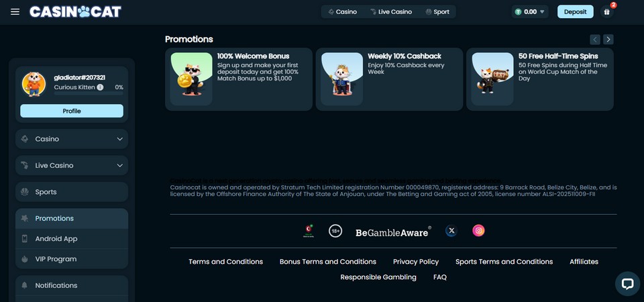Open the Weekly 10% Cashback promotion card
The width and height of the screenshot is (644, 302).
389,79
